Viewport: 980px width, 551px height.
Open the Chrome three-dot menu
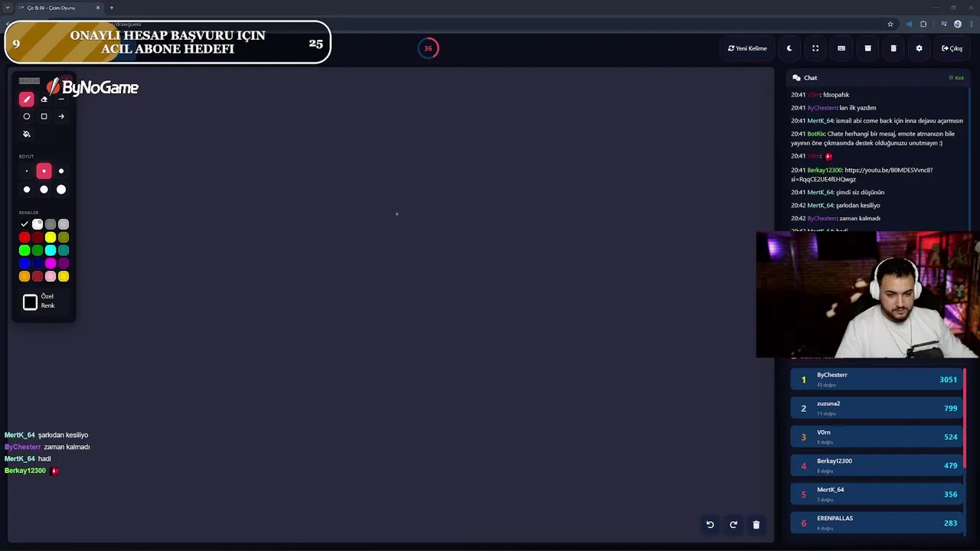pyautogui.click(x=970, y=24)
